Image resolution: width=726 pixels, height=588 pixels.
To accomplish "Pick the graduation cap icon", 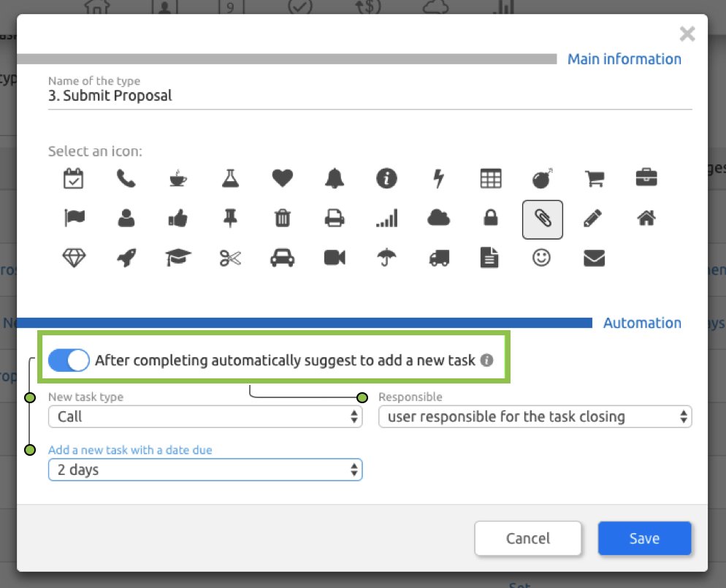I will tap(178, 258).
